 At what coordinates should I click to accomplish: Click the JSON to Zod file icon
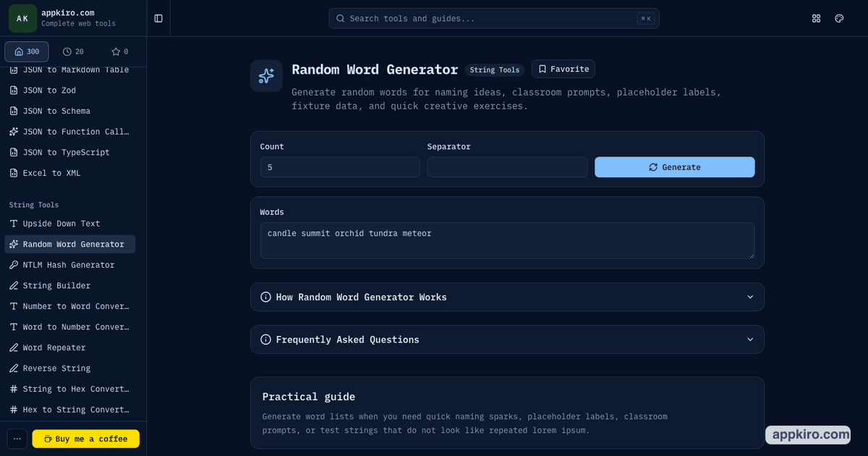(14, 90)
